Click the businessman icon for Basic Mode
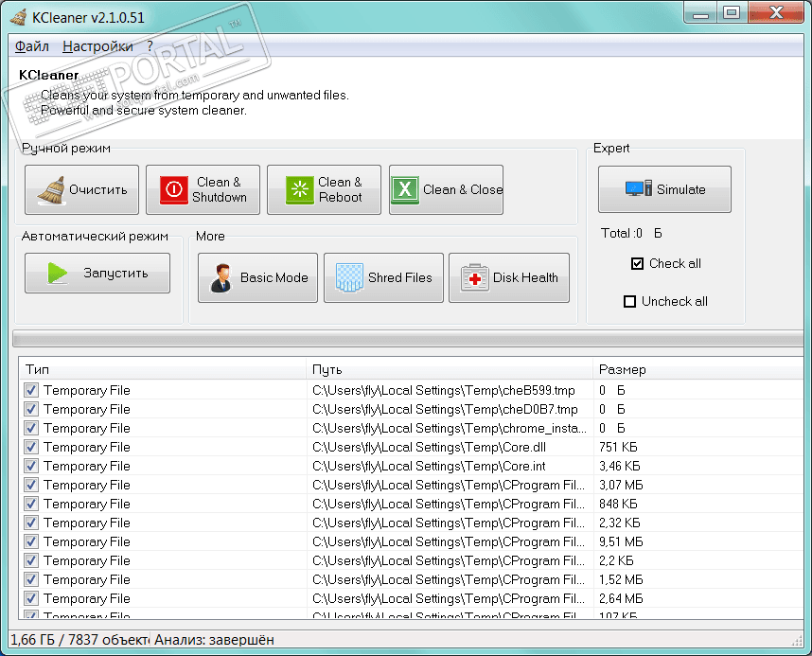 point(221,277)
